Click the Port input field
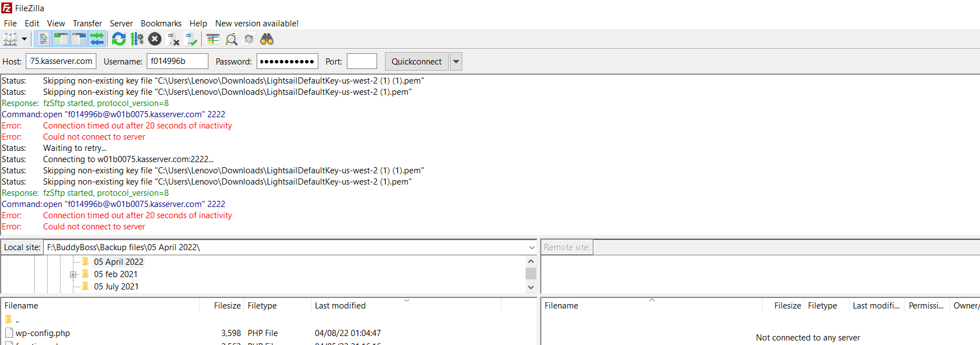 361,62
